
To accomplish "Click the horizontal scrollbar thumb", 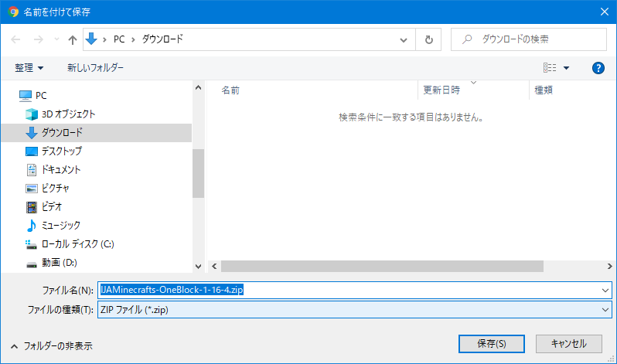I will (382, 267).
